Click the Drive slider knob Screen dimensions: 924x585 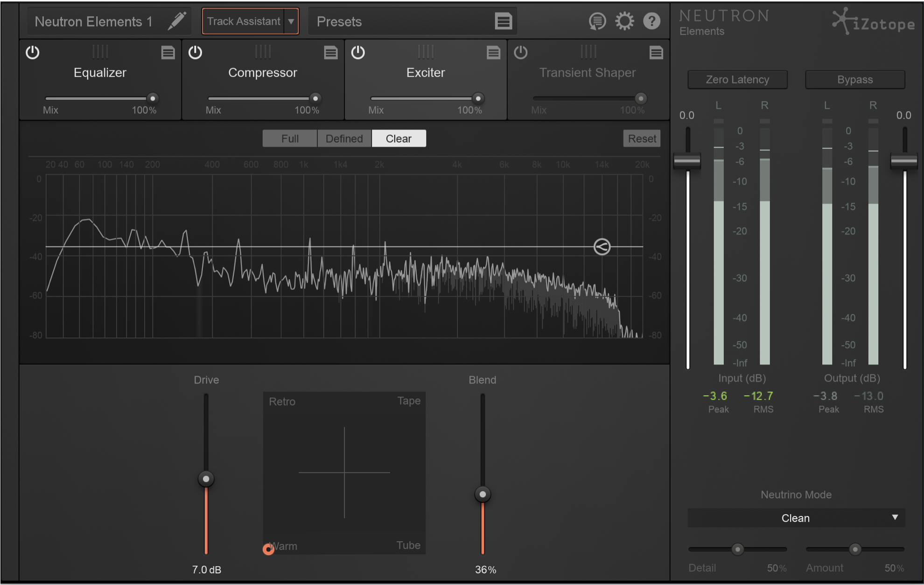(x=206, y=479)
